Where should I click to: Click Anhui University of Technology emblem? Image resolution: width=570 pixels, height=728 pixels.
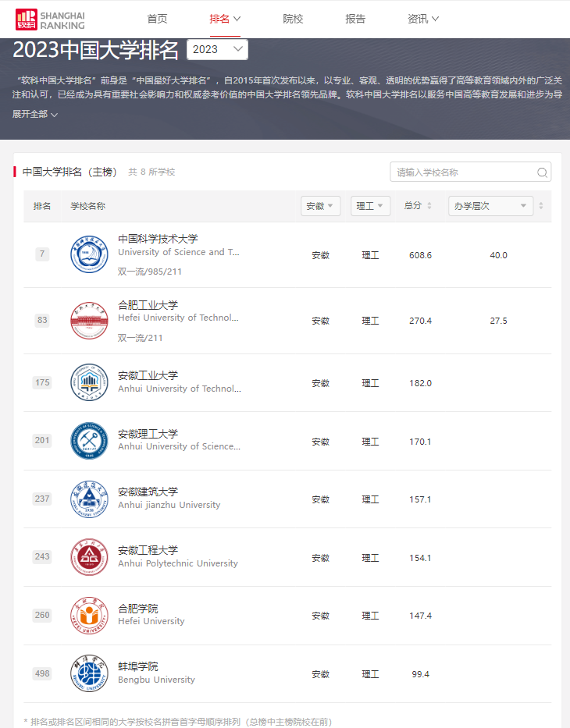click(89, 382)
